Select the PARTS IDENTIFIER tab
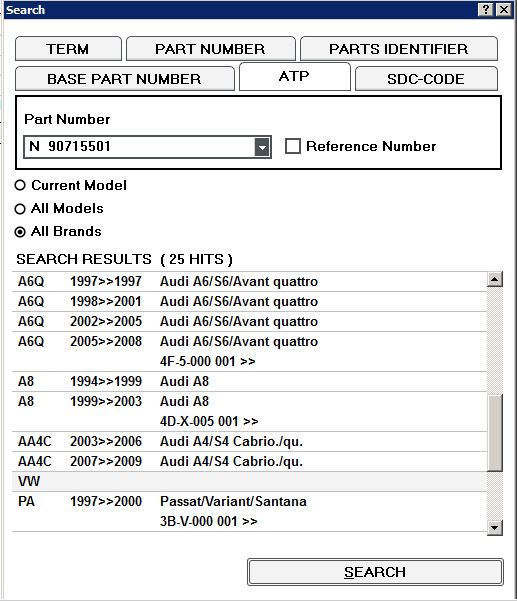The width and height of the screenshot is (517, 601). 399,49
